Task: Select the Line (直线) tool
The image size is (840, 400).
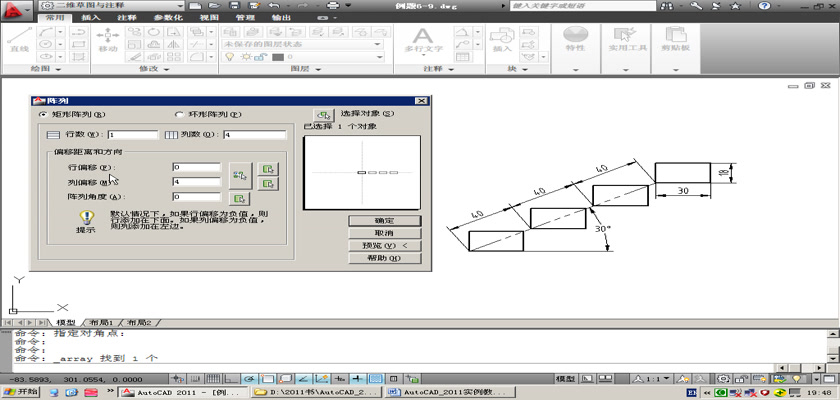Action: (x=19, y=41)
